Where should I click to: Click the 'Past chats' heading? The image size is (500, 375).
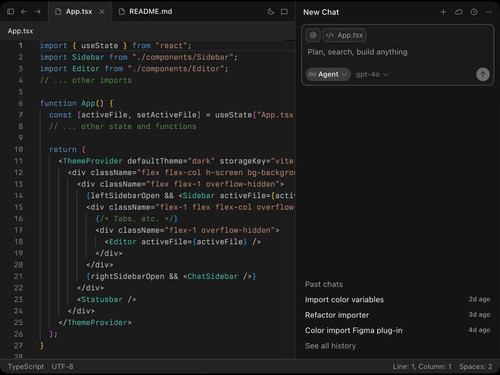coord(324,284)
